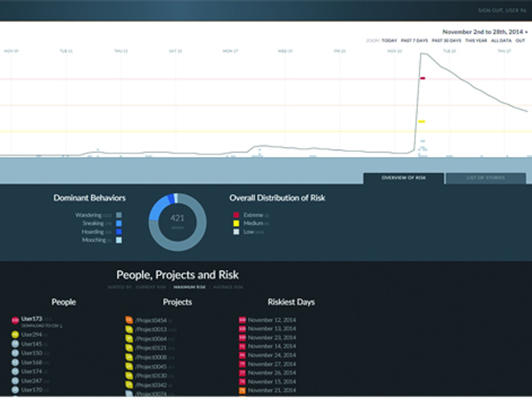Click the red risk badge beside User173

15,320
